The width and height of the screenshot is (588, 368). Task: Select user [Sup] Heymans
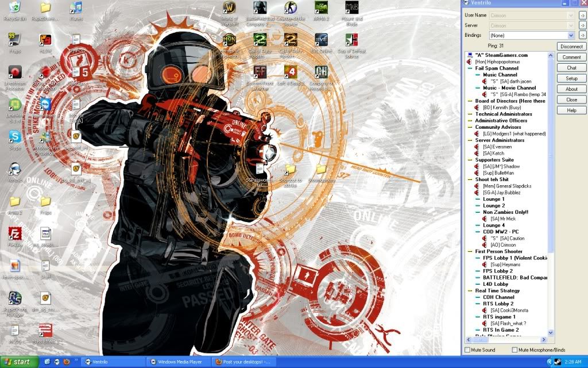pyautogui.click(x=505, y=264)
